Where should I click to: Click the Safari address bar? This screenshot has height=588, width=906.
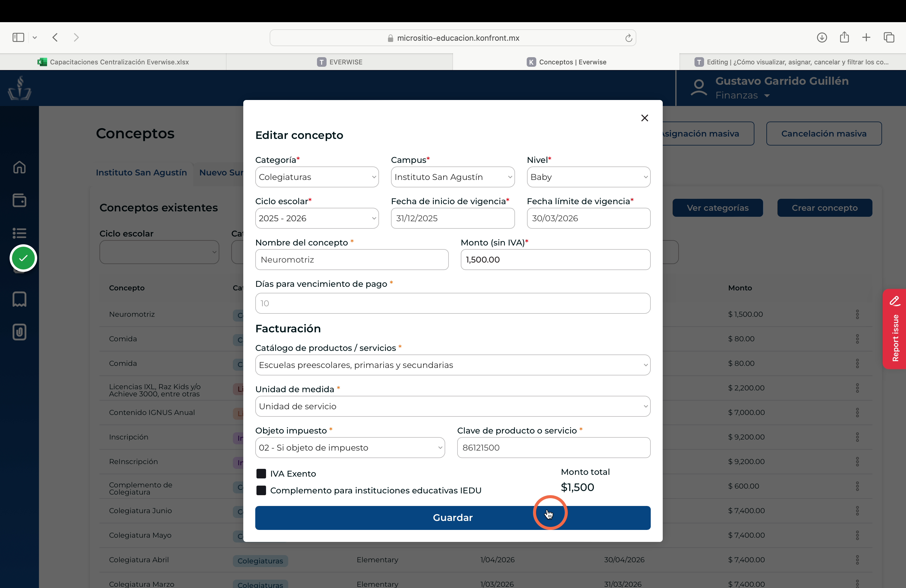tap(453, 38)
